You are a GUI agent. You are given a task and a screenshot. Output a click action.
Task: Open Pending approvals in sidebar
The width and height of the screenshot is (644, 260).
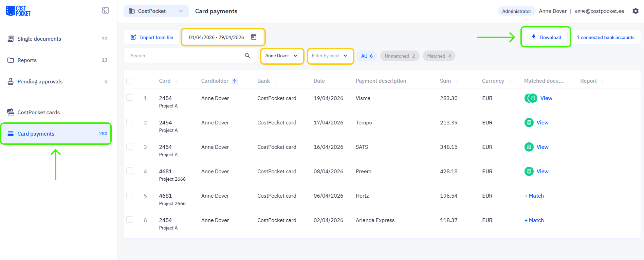(x=57, y=81)
